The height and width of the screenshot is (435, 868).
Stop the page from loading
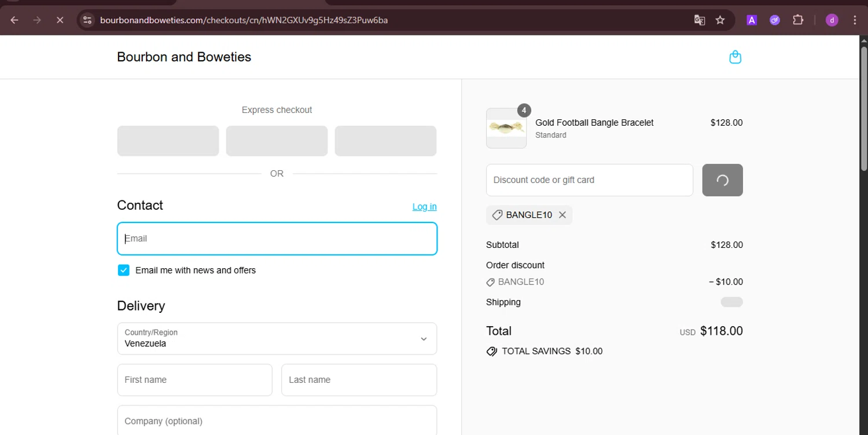pyautogui.click(x=60, y=20)
